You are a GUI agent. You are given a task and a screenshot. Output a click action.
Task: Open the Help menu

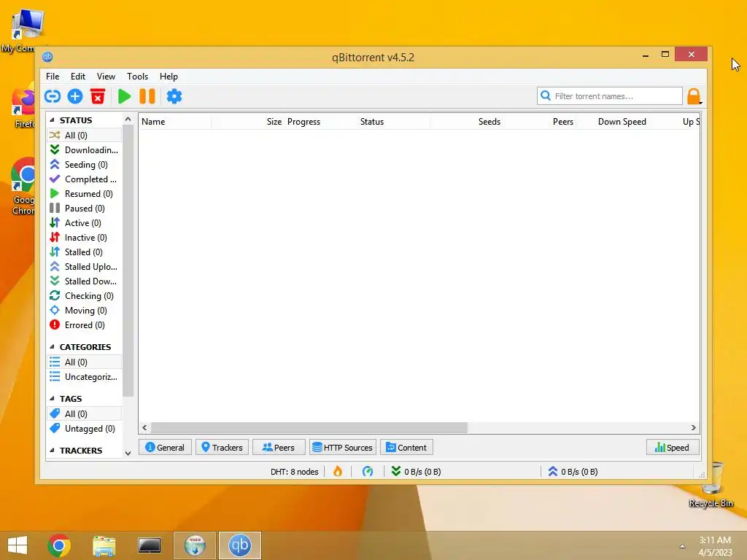click(169, 76)
